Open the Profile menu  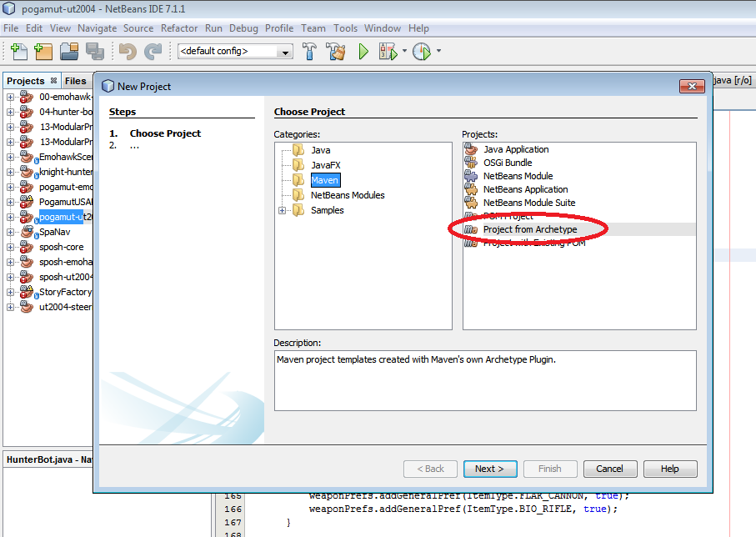click(x=279, y=28)
